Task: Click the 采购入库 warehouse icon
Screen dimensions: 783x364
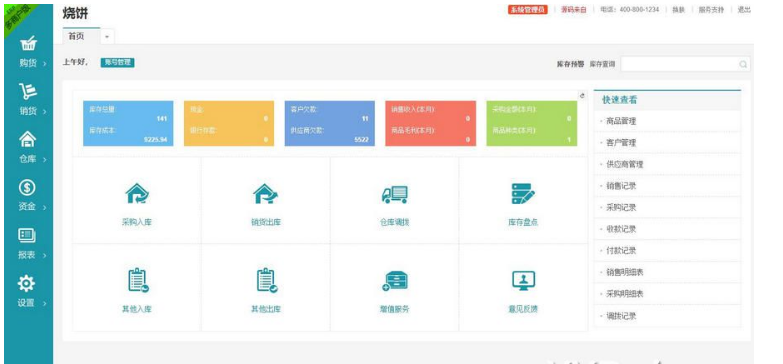Action: 137,194
